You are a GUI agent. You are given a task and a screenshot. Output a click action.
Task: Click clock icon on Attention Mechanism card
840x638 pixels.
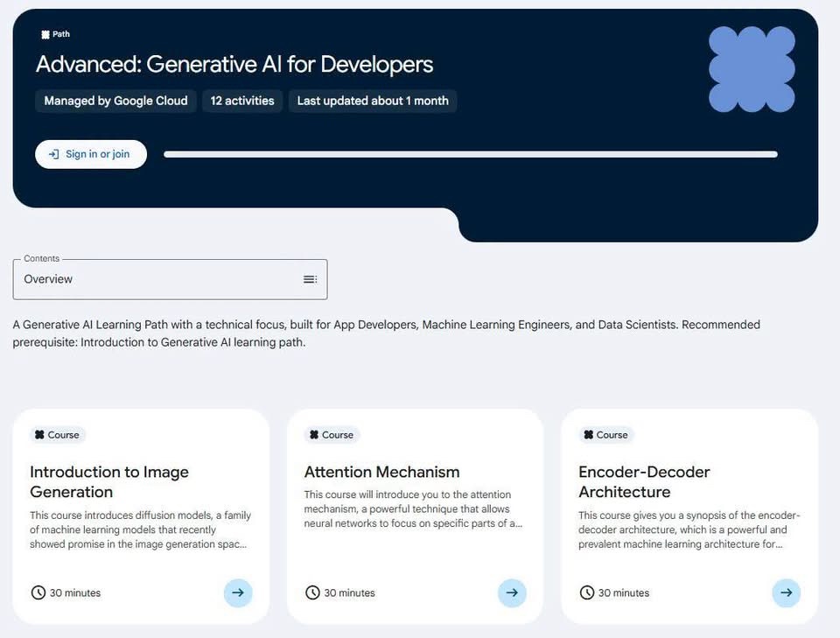(x=312, y=592)
